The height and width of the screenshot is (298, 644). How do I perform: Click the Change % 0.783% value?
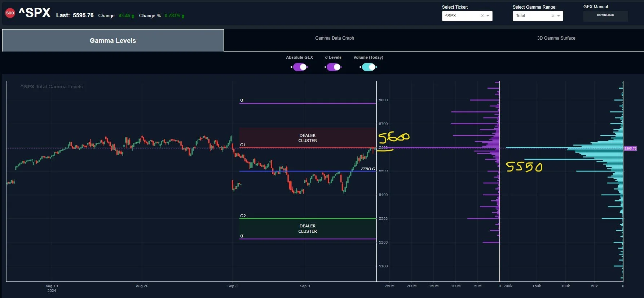(172, 15)
